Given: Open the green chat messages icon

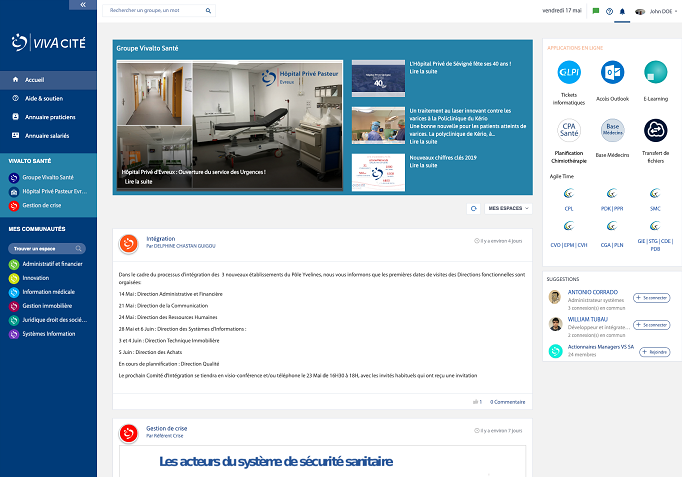Looking at the screenshot, I should pyautogui.click(x=596, y=11).
